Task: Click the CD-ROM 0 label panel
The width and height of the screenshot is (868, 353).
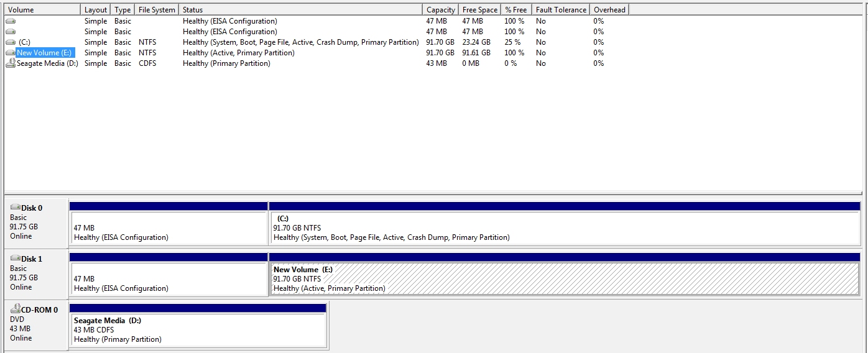Action: pyautogui.click(x=36, y=324)
